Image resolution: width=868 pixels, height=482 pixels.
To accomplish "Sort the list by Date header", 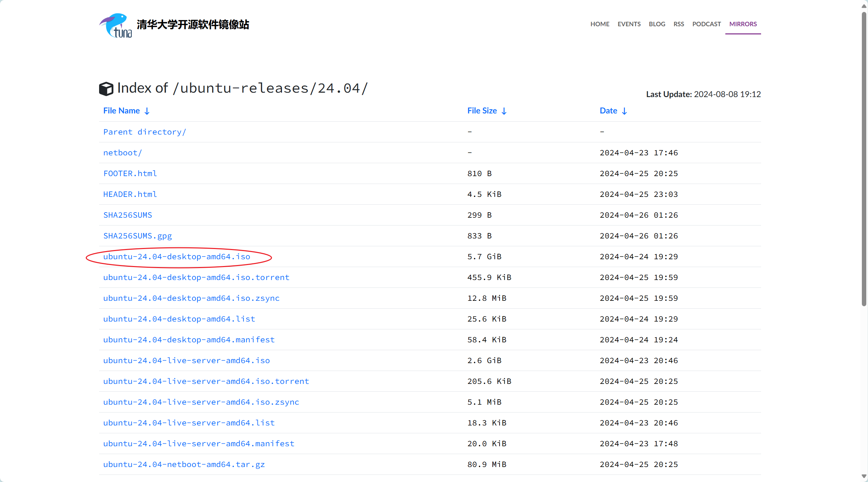I will click(609, 111).
